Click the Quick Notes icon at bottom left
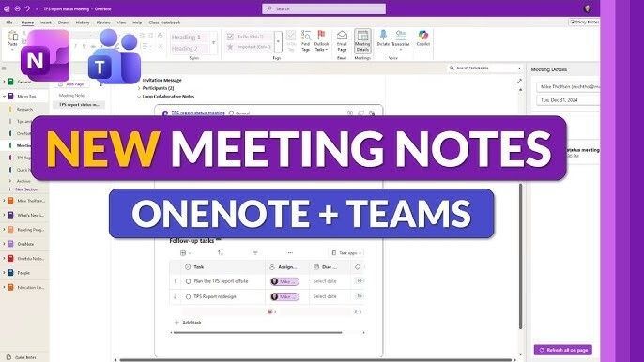 (8, 357)
